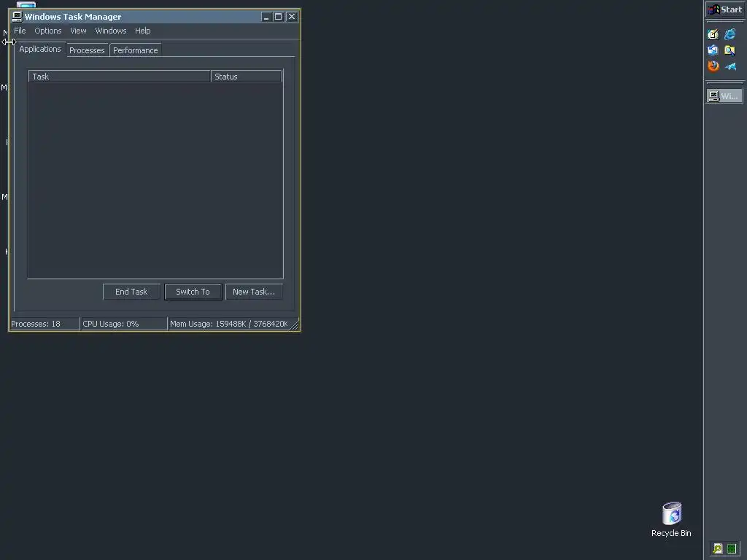Select the Recycle Bin desktop icon
This screenshot has height=560, width=747.
click(x=671, y=520)
